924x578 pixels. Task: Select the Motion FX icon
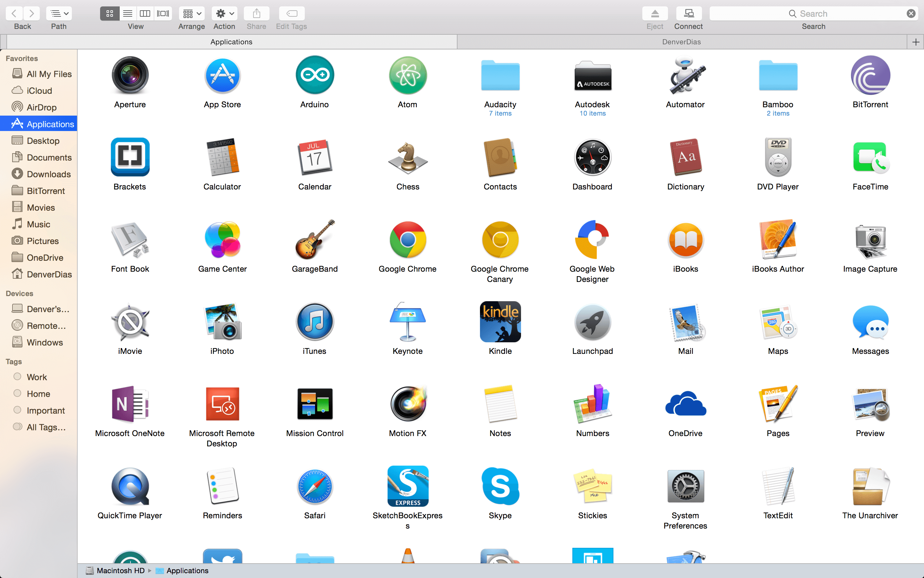pyautogui.click(x=407, y=404)
